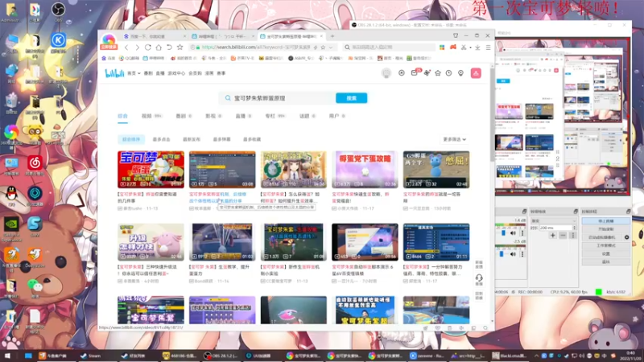Open the OBS desktop shortcut icon
This screenshot has width=644, height=362.
[x=58, y=11]
